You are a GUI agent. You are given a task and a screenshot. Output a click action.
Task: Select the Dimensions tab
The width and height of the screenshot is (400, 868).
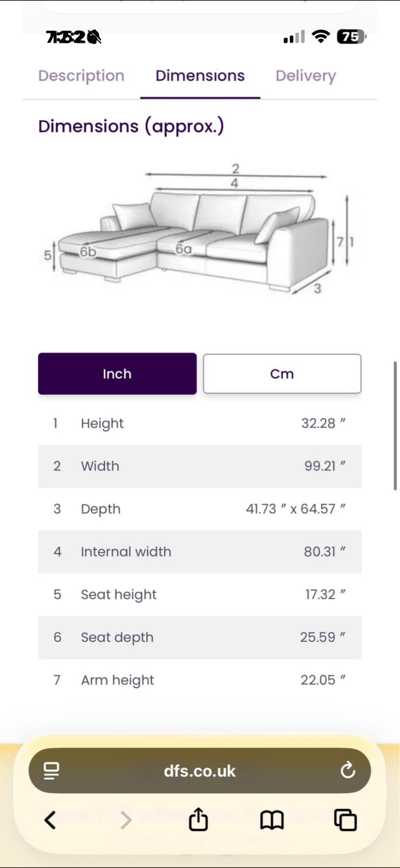coord(200,76)
